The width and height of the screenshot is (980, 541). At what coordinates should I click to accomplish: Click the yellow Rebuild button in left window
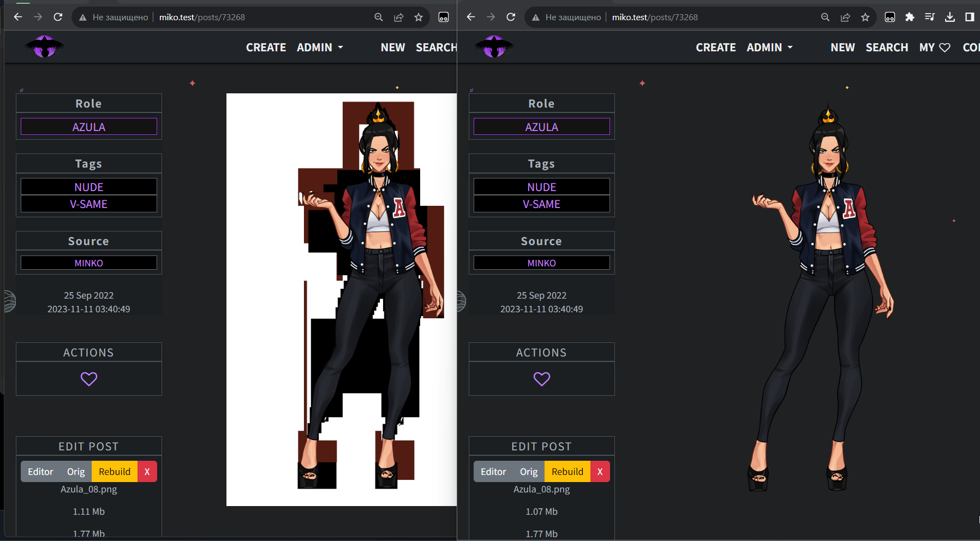point(115,472)
